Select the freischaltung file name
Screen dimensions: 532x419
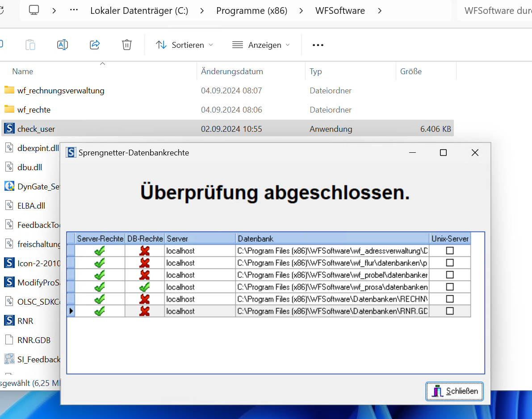(x=39, y=244)
